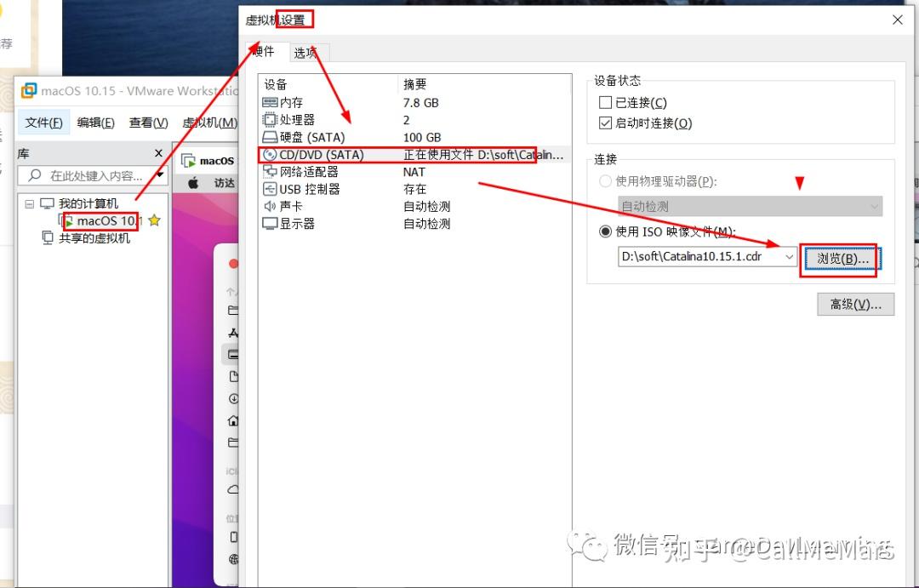Open the 自动检测 physical drive dropdown
The image size is (919, 588).
coord(751,207)
